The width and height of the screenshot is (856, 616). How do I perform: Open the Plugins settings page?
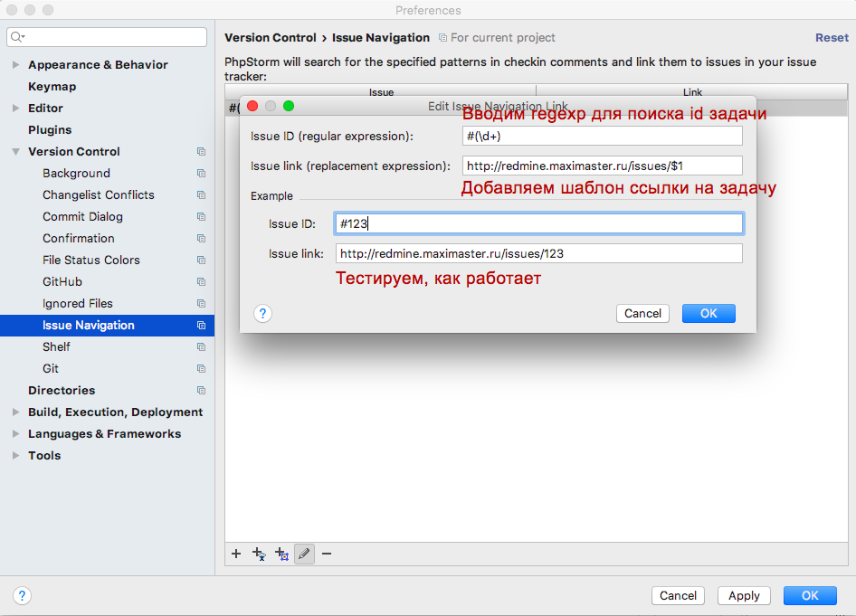[50, 130]
